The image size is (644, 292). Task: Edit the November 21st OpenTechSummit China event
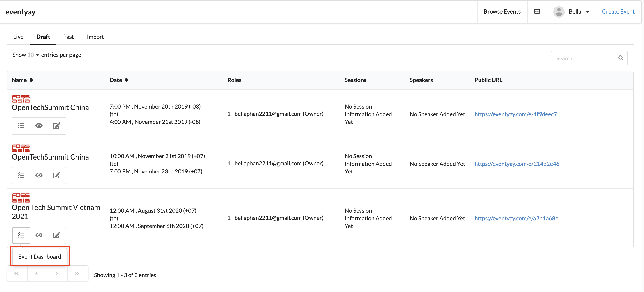(x=57, y=175)
